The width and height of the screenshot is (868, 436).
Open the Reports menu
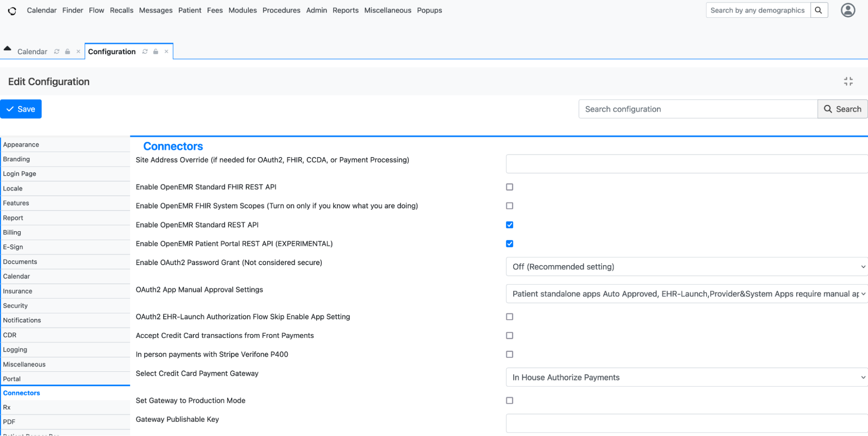346,10
